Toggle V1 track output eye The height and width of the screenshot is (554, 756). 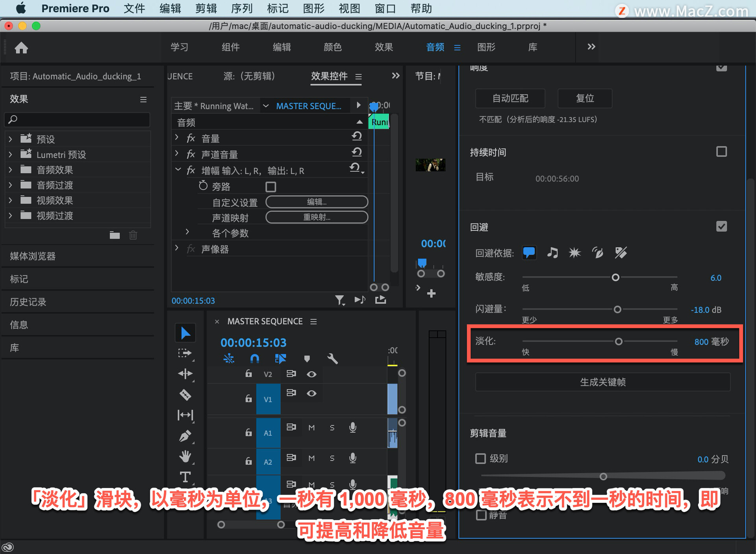click(311, 393)
